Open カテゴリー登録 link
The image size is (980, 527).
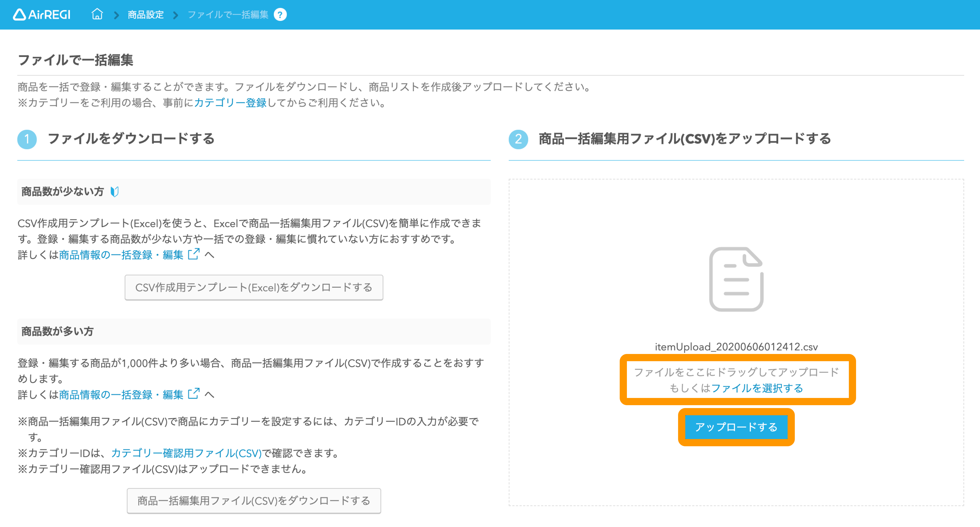[230, 103]
